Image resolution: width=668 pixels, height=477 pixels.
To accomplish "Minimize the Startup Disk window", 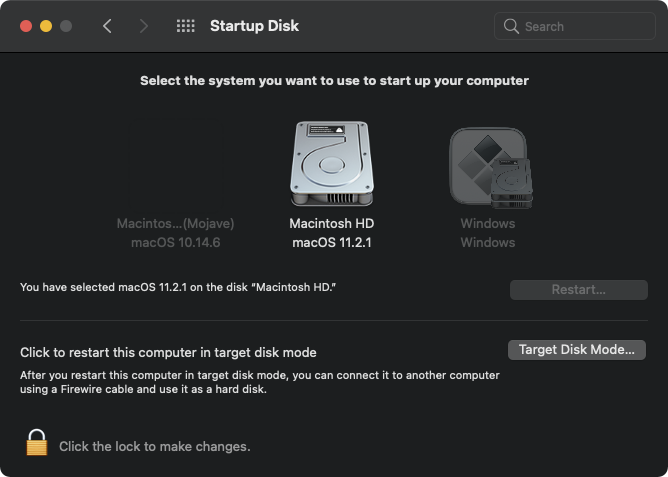I will click(46, 26).
